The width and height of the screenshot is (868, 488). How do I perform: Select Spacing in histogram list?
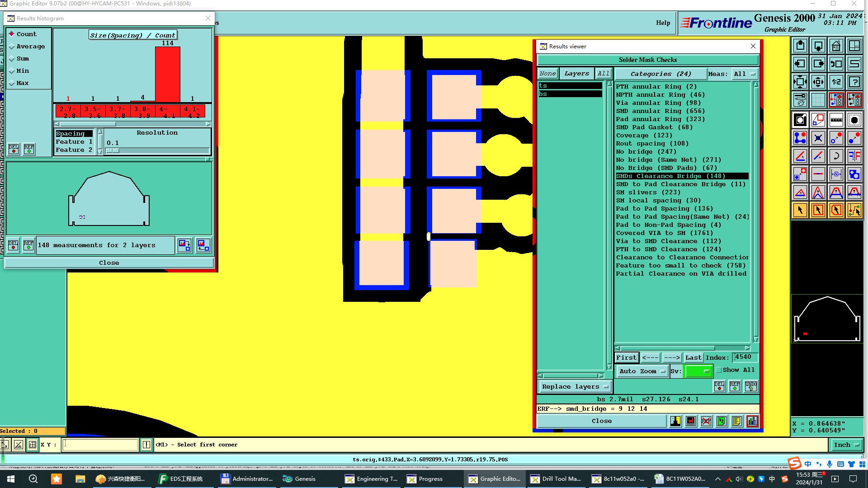click(x=74, y=133)
